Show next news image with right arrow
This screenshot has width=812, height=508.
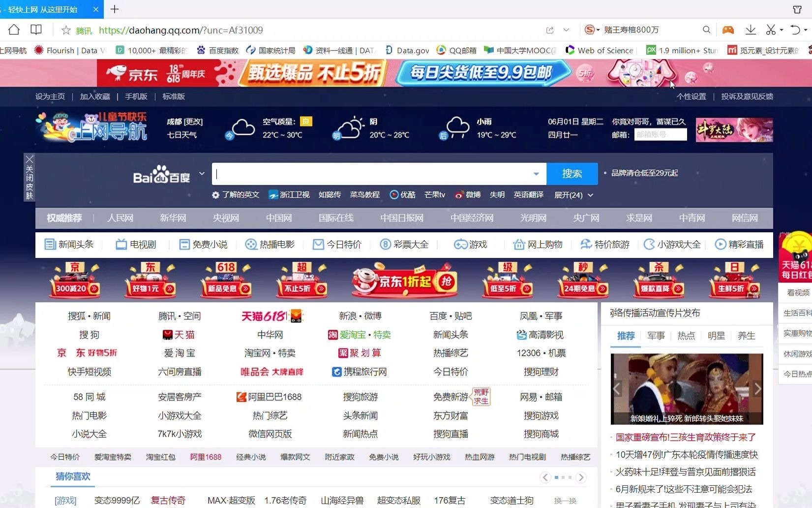click(x=757, y=389)
